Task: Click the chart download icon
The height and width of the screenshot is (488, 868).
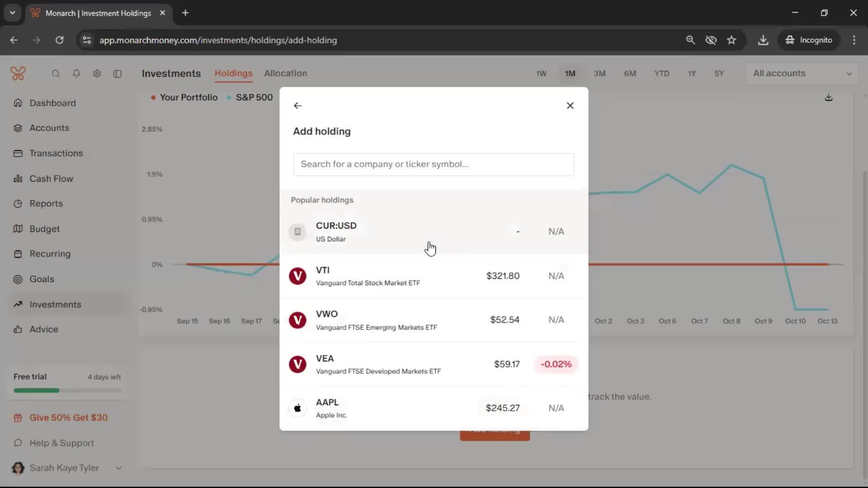Action: pos(828,98)
